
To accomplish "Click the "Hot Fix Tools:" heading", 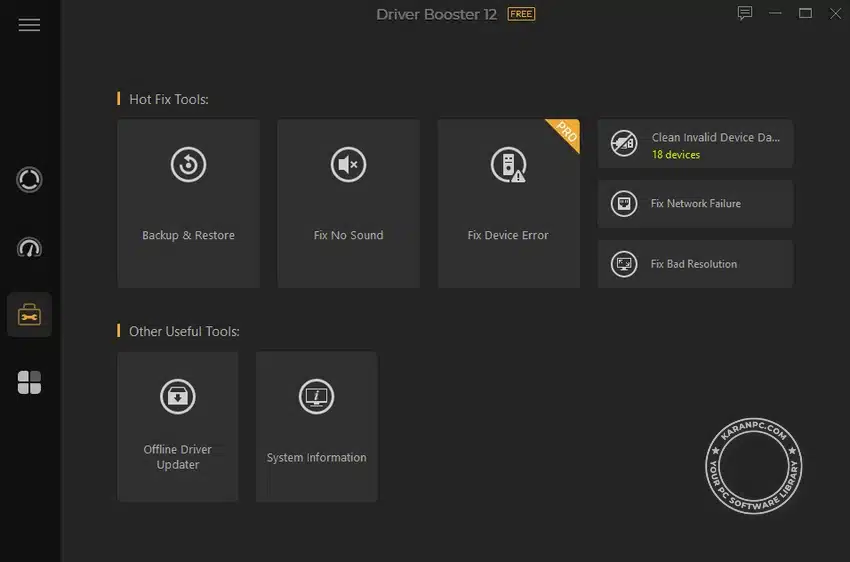I will point(169,100).
